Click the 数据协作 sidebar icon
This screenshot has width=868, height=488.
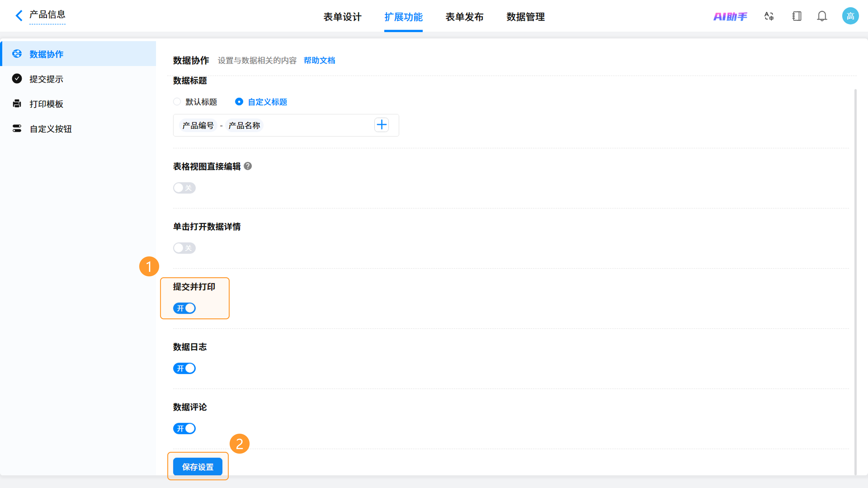coord(17,54)
